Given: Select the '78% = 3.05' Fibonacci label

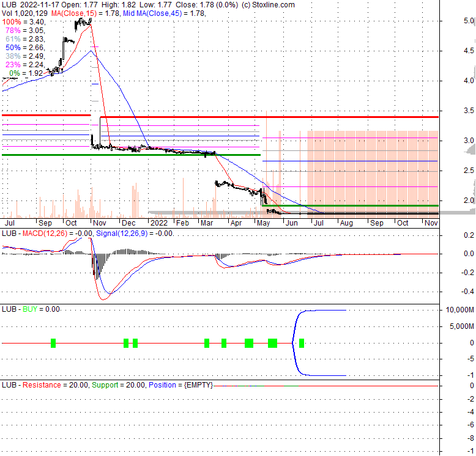Looking at the screenshot, I should pyautogui.click(x=25, y=31).
